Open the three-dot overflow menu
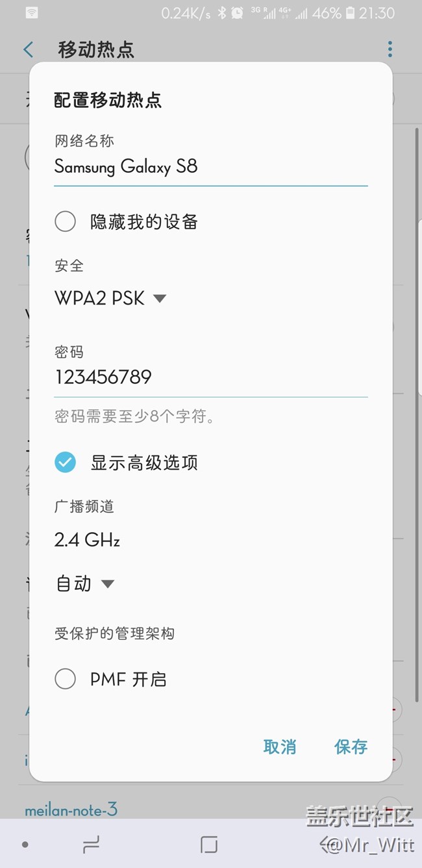This screenshot has height=868, width=422. tap(390, 49)
